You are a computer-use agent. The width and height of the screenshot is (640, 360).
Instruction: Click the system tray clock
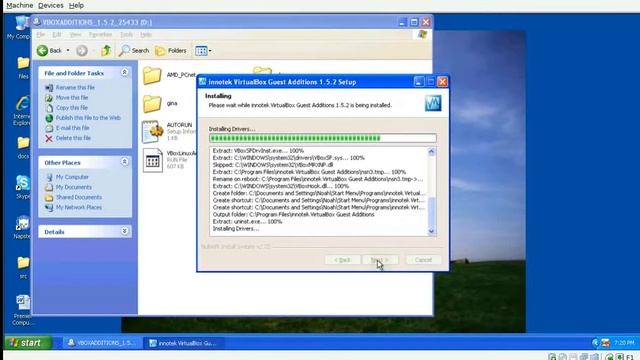pos(624,343)
